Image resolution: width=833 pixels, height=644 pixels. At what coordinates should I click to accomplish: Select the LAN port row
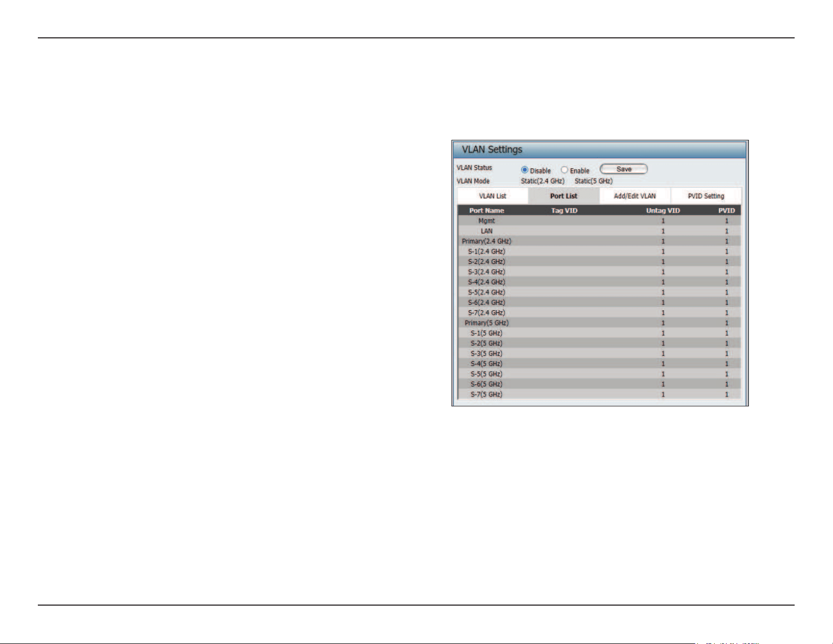[x=599, y=231]
